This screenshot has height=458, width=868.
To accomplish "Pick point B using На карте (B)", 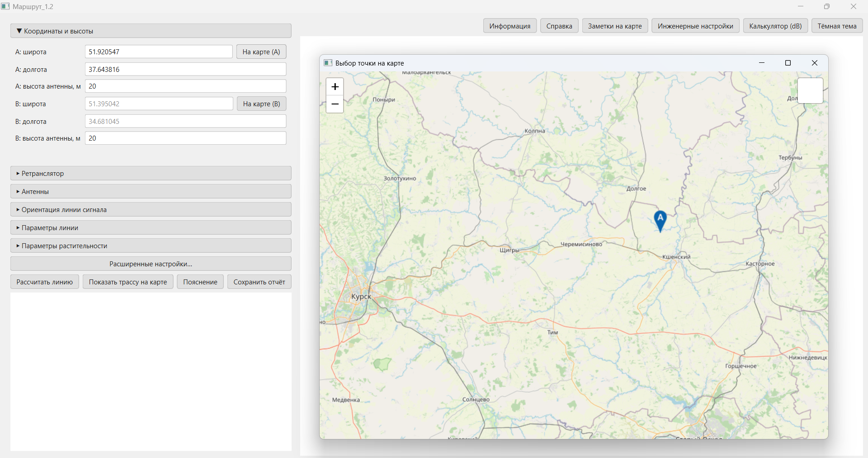I will (261, 104).
